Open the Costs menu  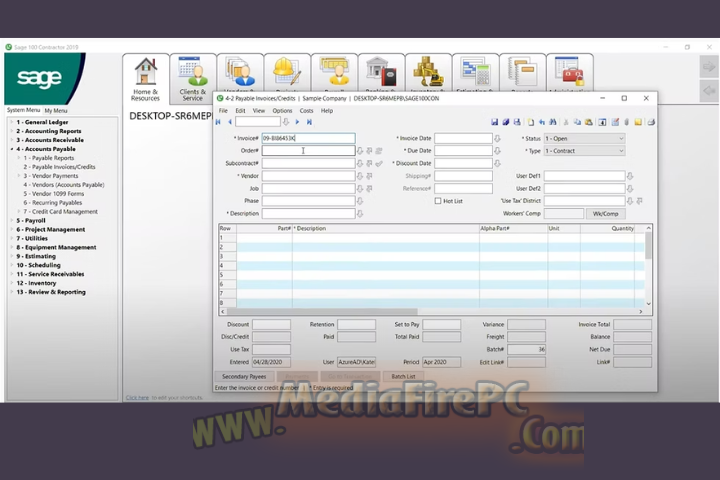tap(306, 111)
